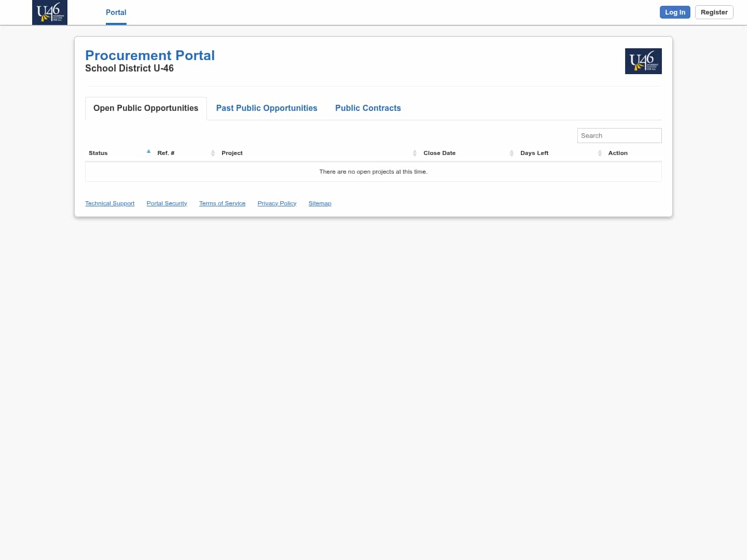
Task: Open the Portal navigation menu item
Action: 116,12
